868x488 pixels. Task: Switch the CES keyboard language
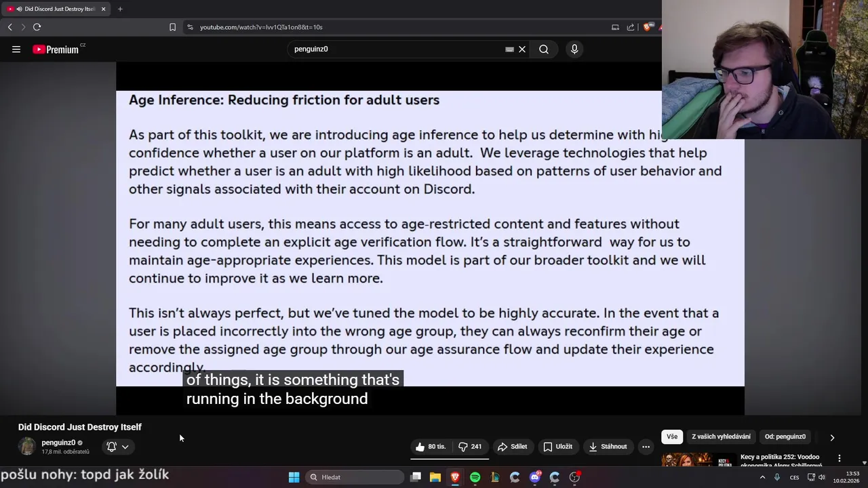[794, 477]
